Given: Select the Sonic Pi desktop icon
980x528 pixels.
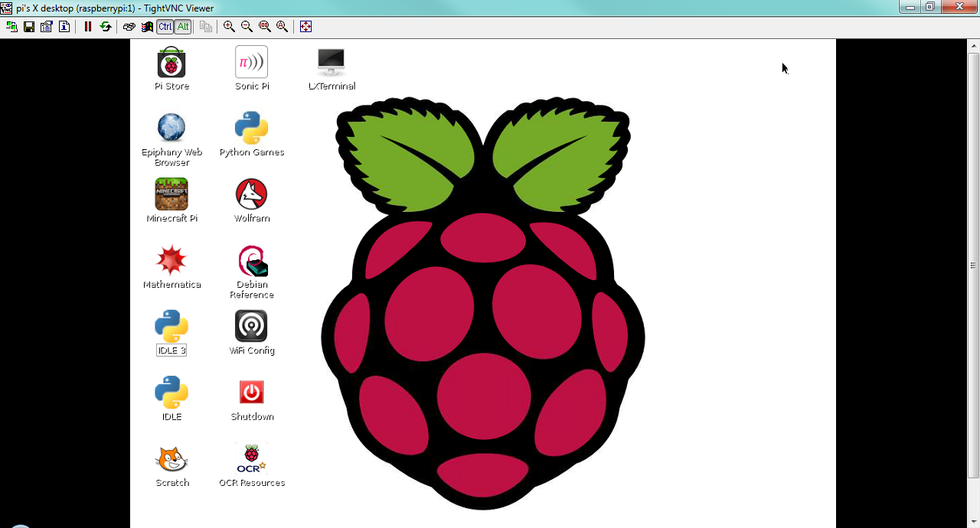Looking at the screenshot, I should tap(252, 69).
